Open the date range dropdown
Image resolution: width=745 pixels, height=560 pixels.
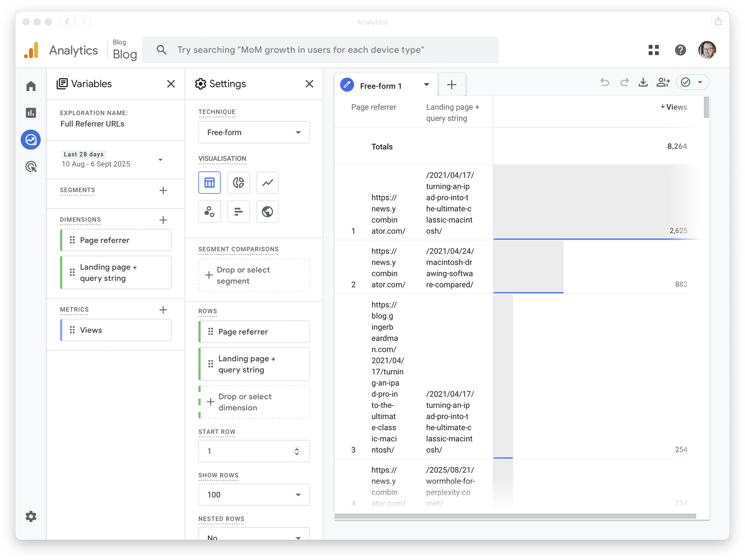click(x=160, y=160)
